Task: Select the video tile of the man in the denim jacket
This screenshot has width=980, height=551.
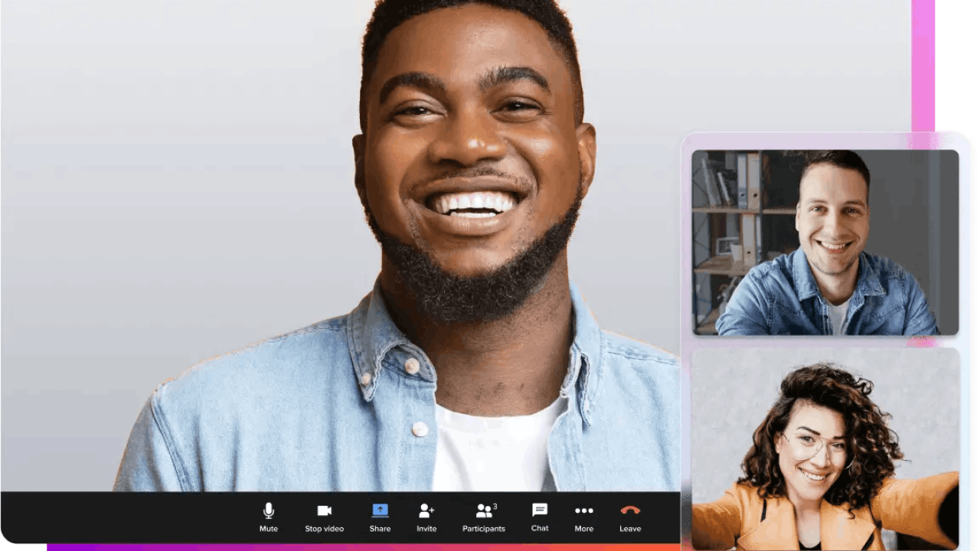Action: pyautogui.click(x=825, y=243)
